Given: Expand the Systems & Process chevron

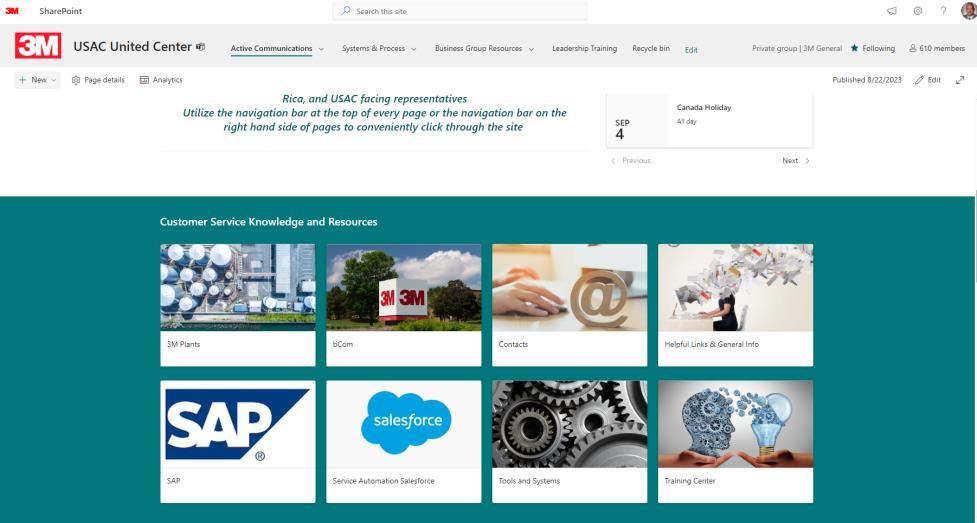Looking at the screenshot, I should [x=414, y=49].
